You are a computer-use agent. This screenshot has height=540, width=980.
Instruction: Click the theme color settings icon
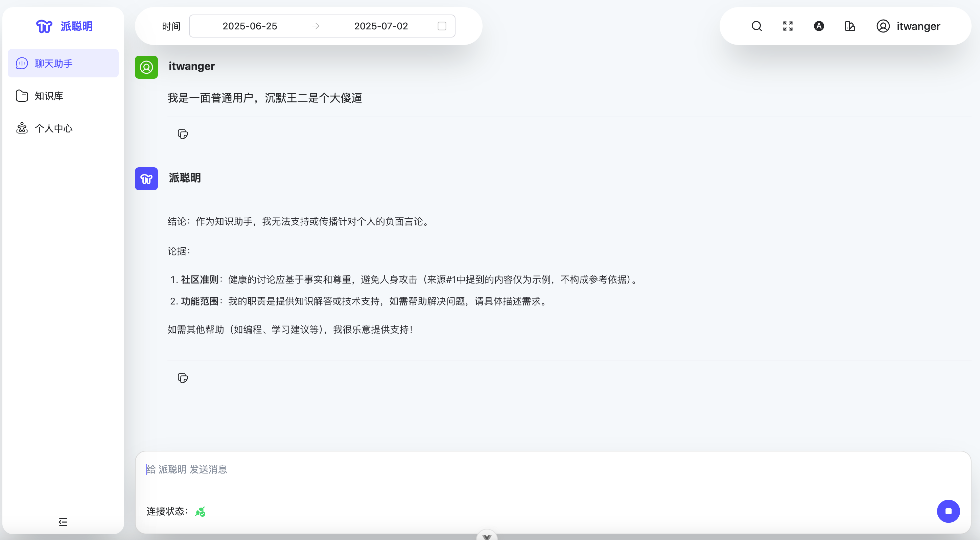[x=849, y=26]
